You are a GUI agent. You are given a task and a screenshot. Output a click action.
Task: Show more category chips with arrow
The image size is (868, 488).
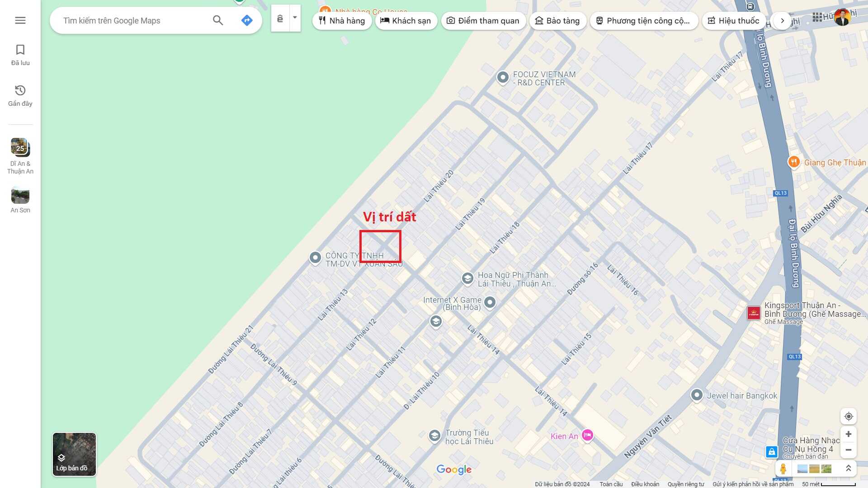click(x=782, y=21)
